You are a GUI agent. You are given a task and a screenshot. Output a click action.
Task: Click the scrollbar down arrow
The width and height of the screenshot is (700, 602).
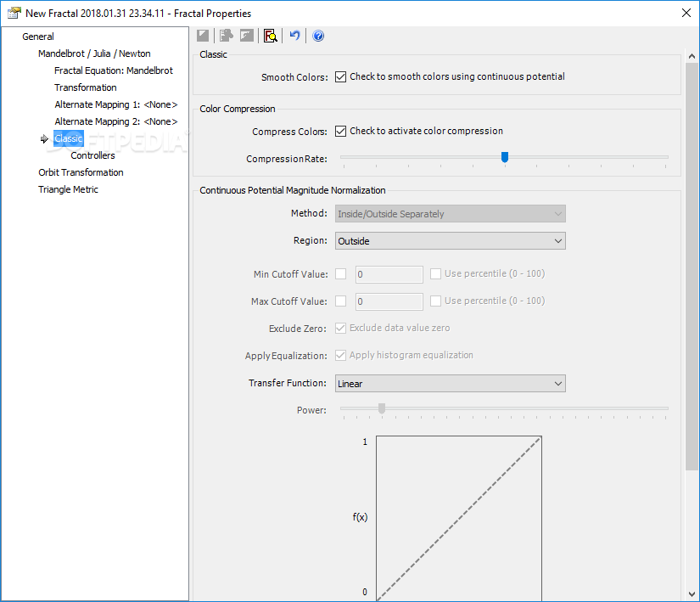pos(692,594)
